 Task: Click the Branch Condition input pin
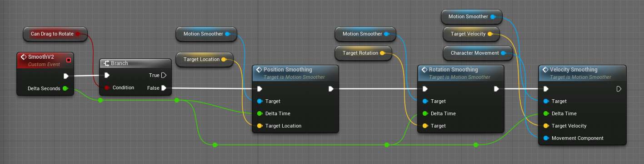tap(107, 87)
